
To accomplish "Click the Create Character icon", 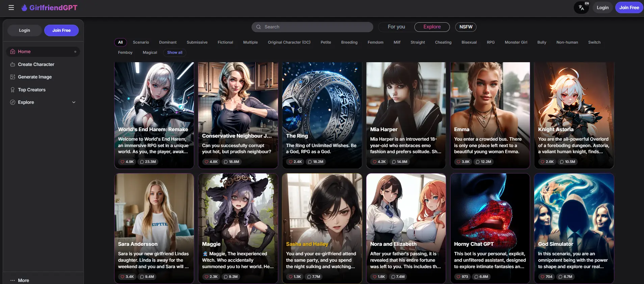I will click(12, 64).
